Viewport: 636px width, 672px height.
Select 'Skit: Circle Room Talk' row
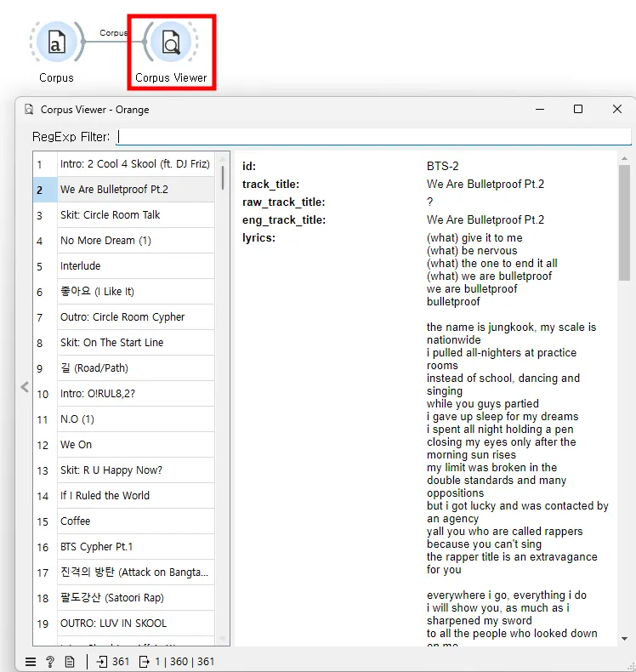(x=135, y=214)
